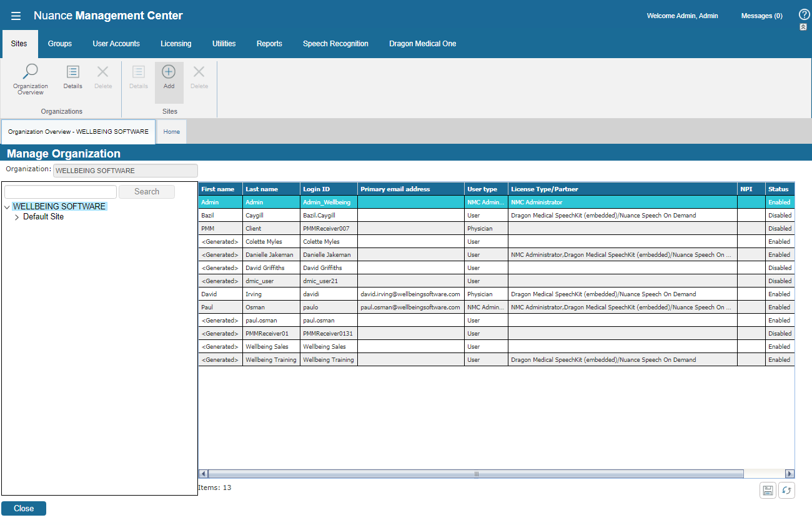Save grid layout with the floppy disk icon
812x525 pixels.
pyautogui.click(x=768, y=491)
